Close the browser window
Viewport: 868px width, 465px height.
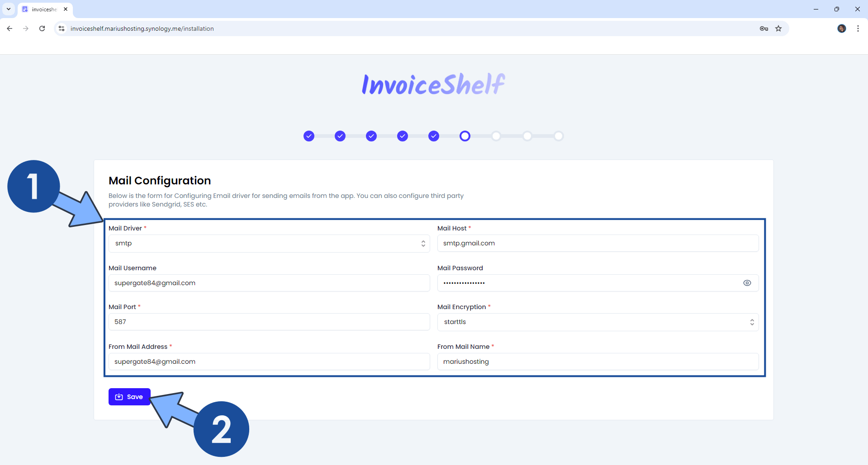[x=858, y=9]
